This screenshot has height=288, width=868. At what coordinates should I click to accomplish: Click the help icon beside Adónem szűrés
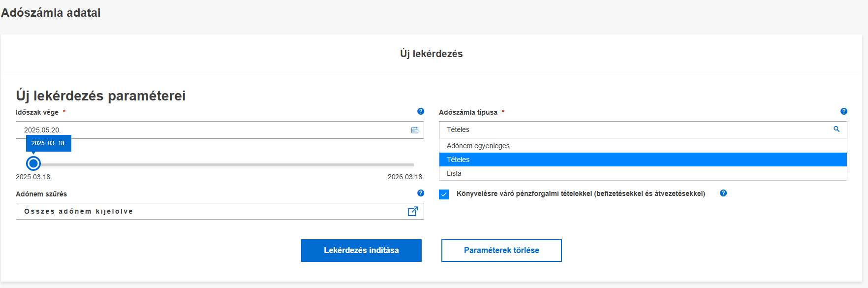coord(421,193)
